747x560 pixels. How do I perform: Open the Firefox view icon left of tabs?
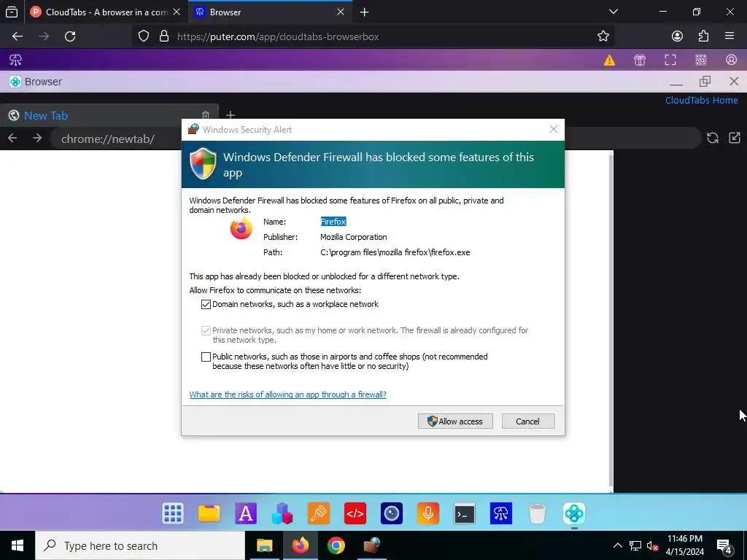[12, 12]
